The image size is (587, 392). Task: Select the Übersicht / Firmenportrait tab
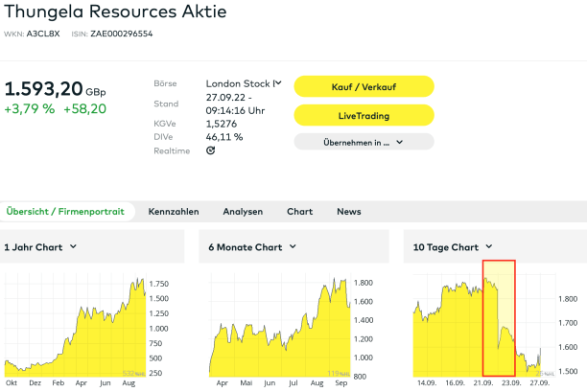65,212
